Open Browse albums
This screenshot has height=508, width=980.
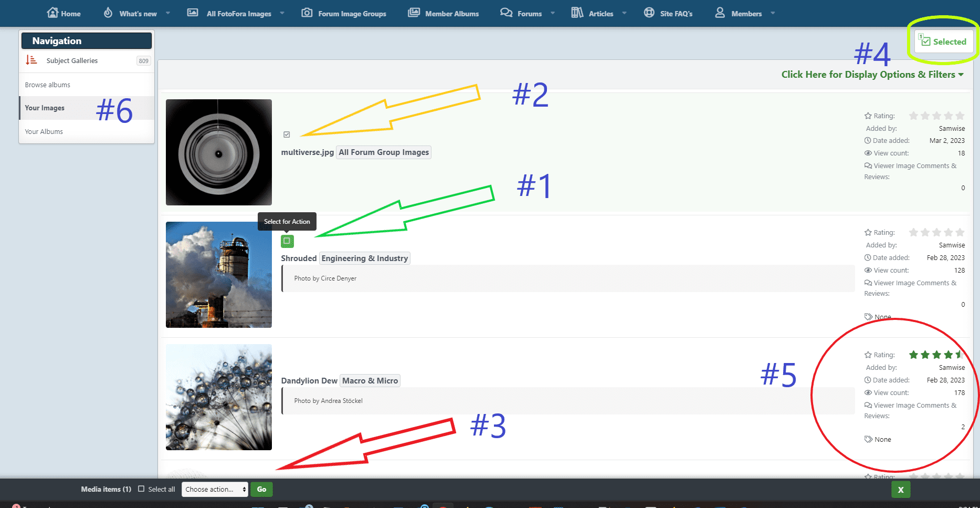click(x=47, y=85)
